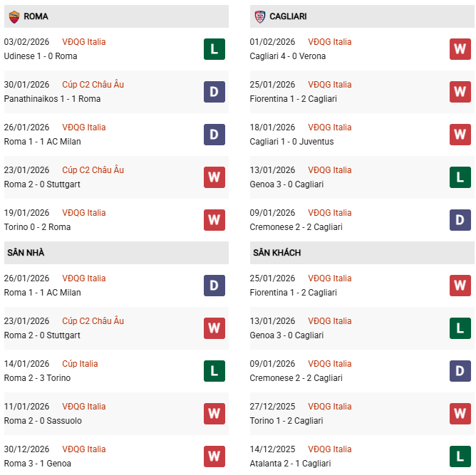Open the Roma 2-0 Sassuolo match

43,421
